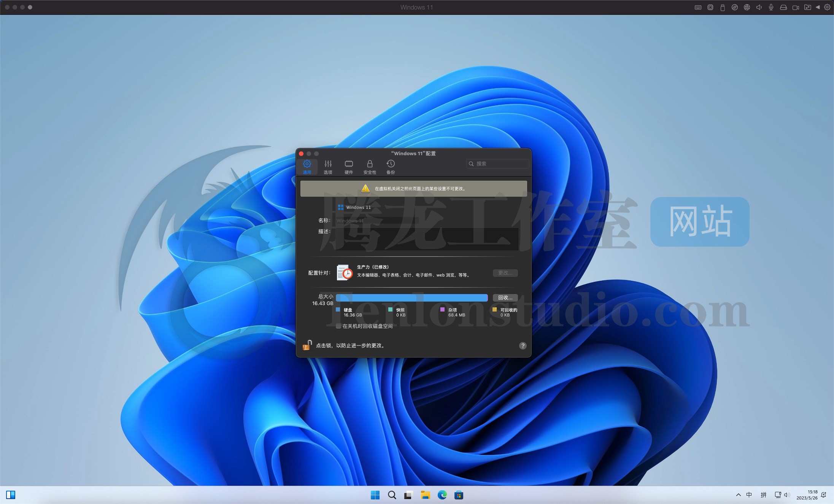Image resolution: width=834 pixels, height=504 pixels.
Task: Click the 更改... button for the profile
Action: pos(505,273)
